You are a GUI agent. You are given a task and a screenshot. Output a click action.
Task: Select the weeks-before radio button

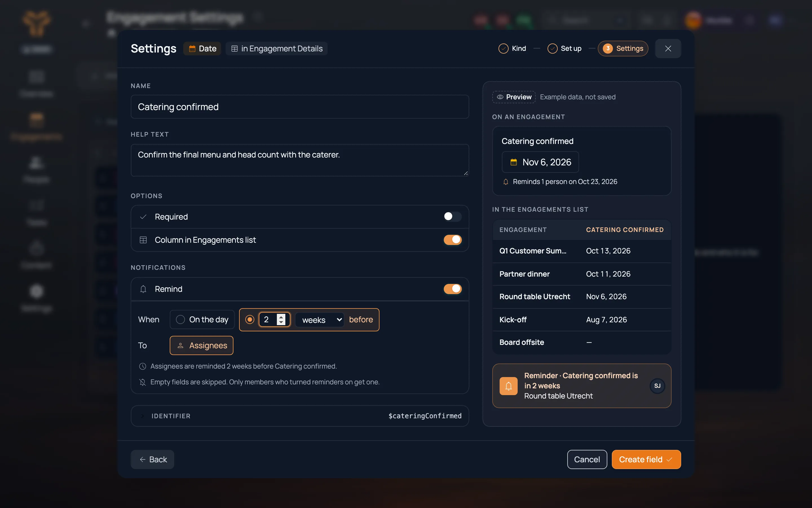point(250,319)
